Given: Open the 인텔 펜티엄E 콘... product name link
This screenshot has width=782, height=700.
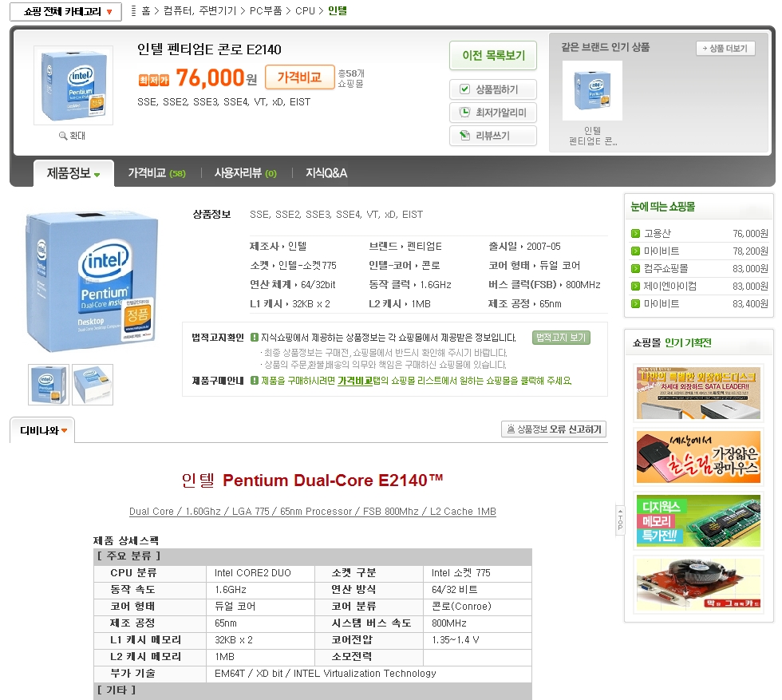Looking at the screenshot, I should 593,136.
